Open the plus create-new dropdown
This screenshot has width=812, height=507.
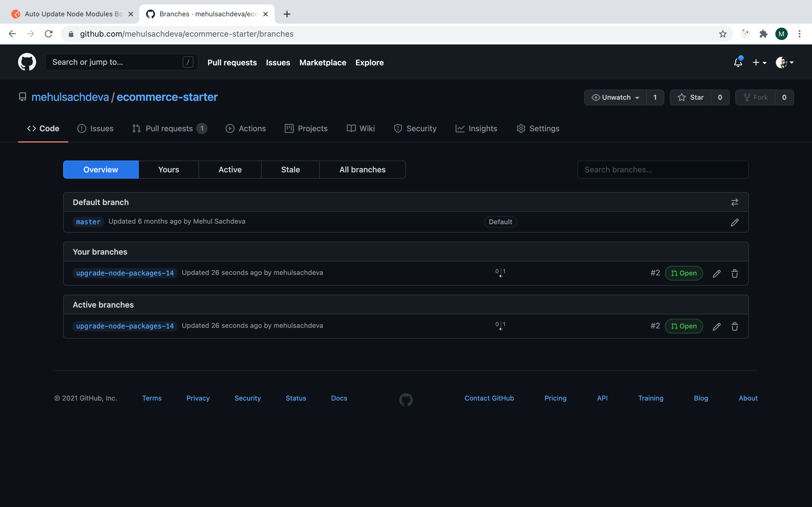[759, 62]
